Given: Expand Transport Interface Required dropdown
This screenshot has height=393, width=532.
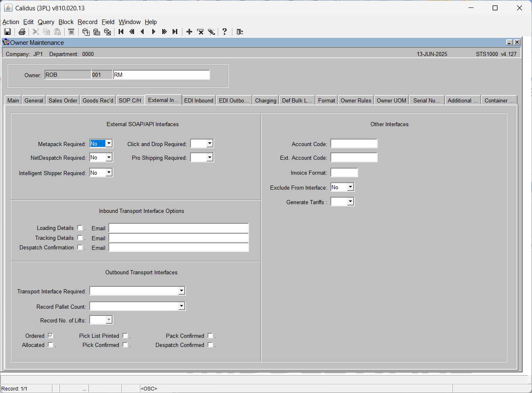Looking at the screenshot, I should [x=181, y=291].
